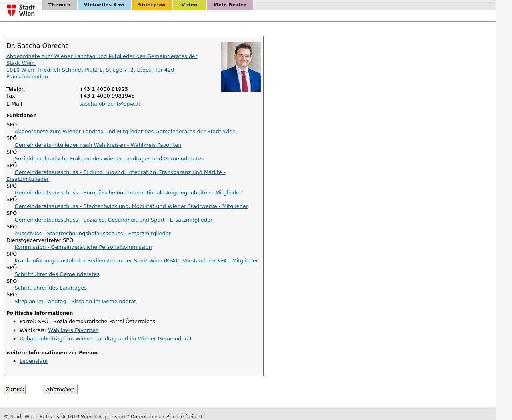Open Barrierefreiheit footer link

point(184,417)
